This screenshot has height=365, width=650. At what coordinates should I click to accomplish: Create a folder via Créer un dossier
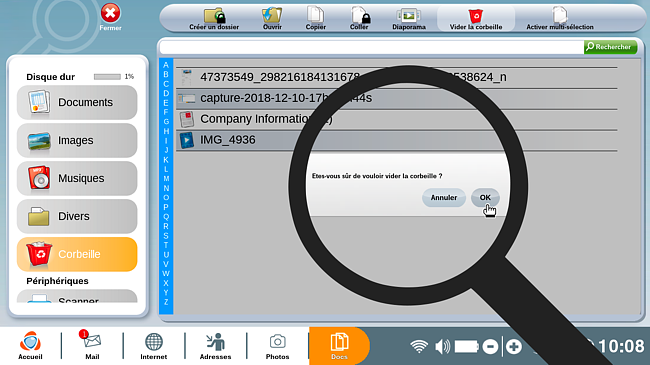(214, 19)
